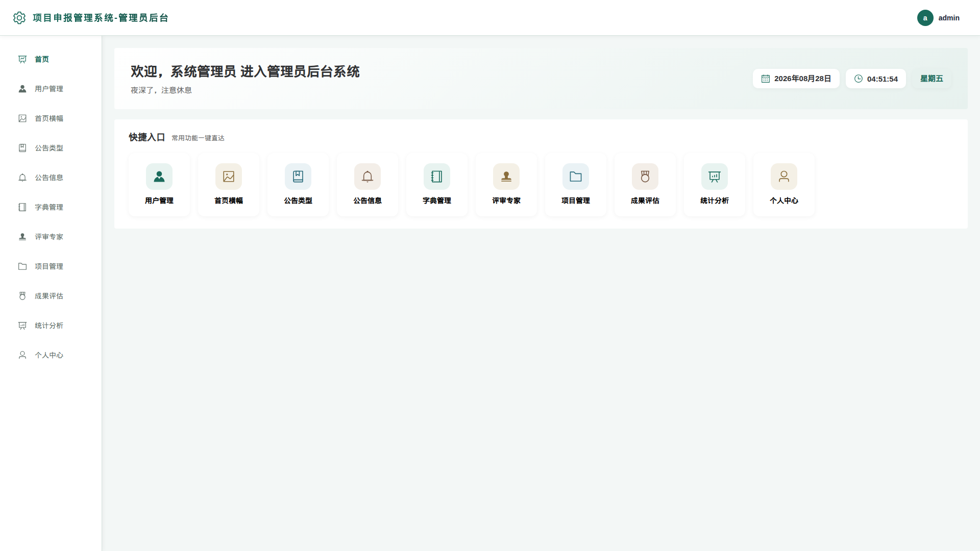
Task: Click the 星期五 weekday badge
Action: point(932,79)
